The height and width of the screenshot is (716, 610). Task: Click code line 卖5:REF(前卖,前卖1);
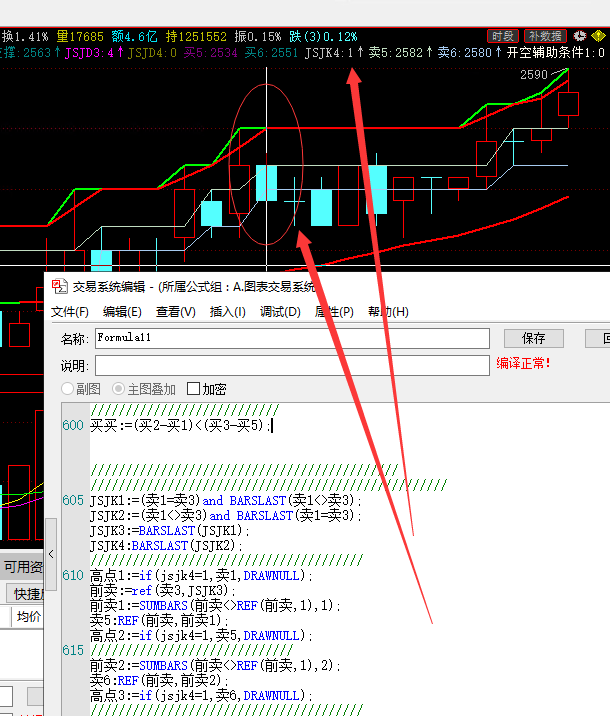point(159,620)
